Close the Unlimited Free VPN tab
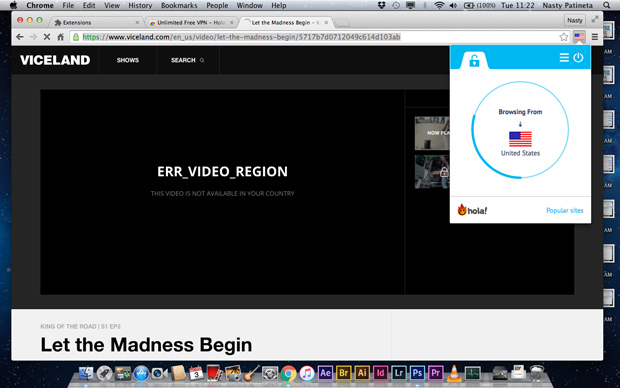The image size is (620, 388). point(232,23)
